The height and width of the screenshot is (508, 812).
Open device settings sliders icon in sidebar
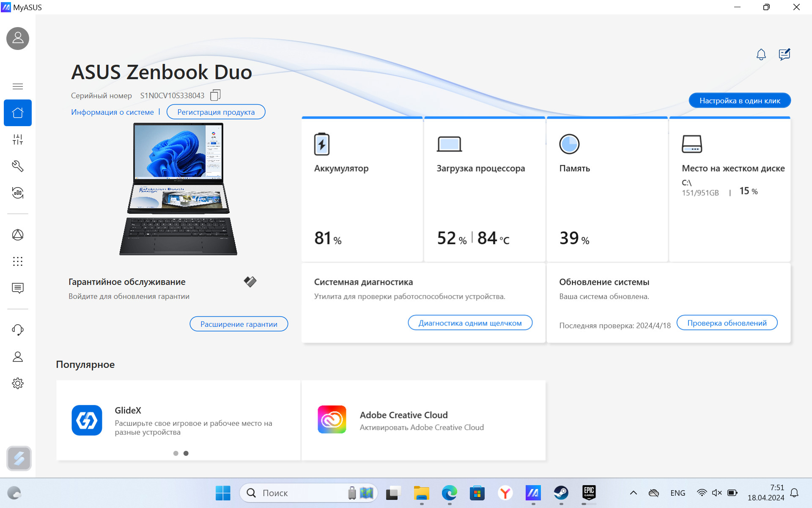18,139
